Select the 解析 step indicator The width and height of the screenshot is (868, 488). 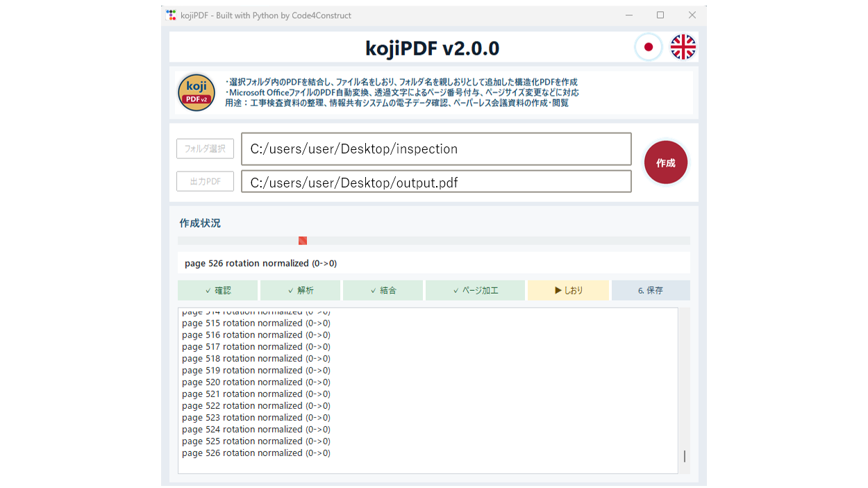click(300, 290)
